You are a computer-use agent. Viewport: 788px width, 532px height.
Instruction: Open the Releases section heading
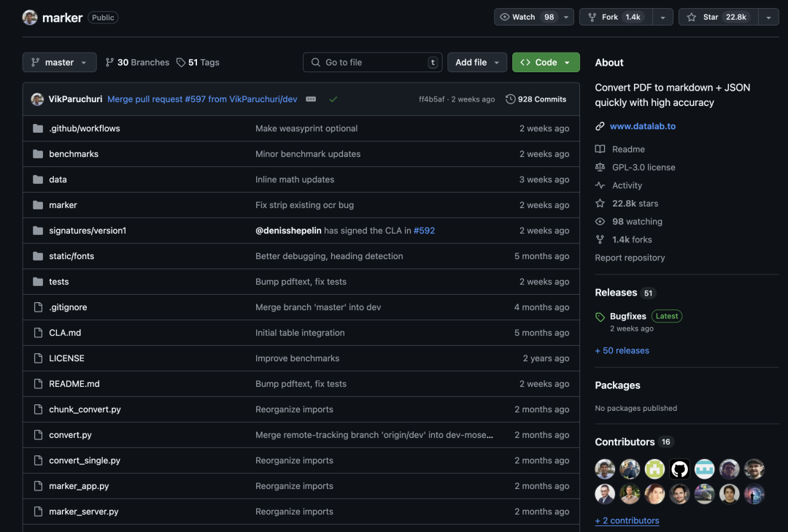[616, 293]
